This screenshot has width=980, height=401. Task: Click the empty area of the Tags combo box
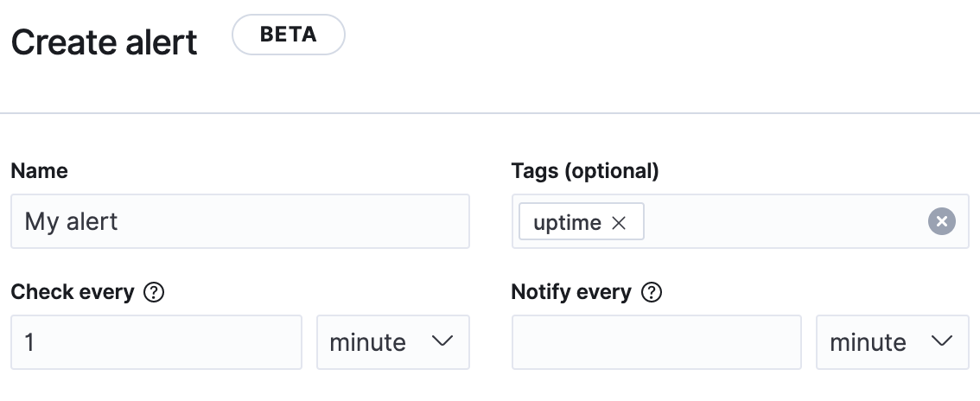pos(778,222)
